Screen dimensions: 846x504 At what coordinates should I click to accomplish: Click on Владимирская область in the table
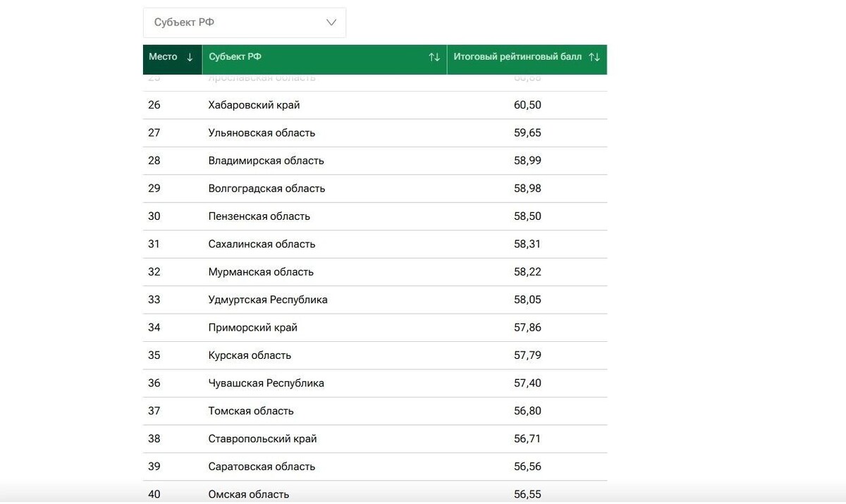[266, 161]
